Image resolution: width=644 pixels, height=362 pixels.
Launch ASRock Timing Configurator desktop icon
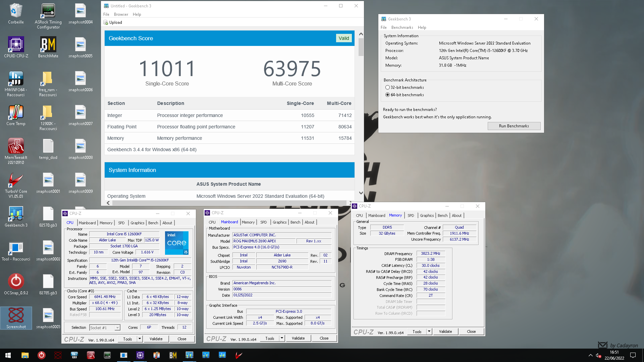48,16
